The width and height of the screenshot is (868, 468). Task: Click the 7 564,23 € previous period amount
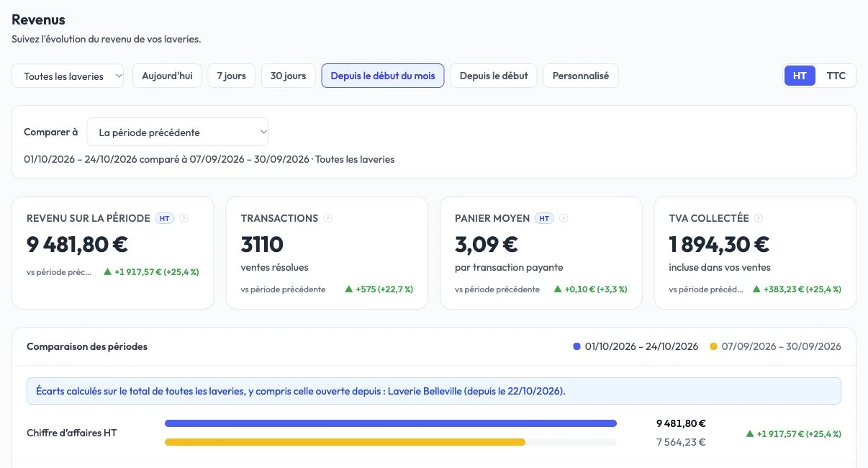click(x=681, y=442)
